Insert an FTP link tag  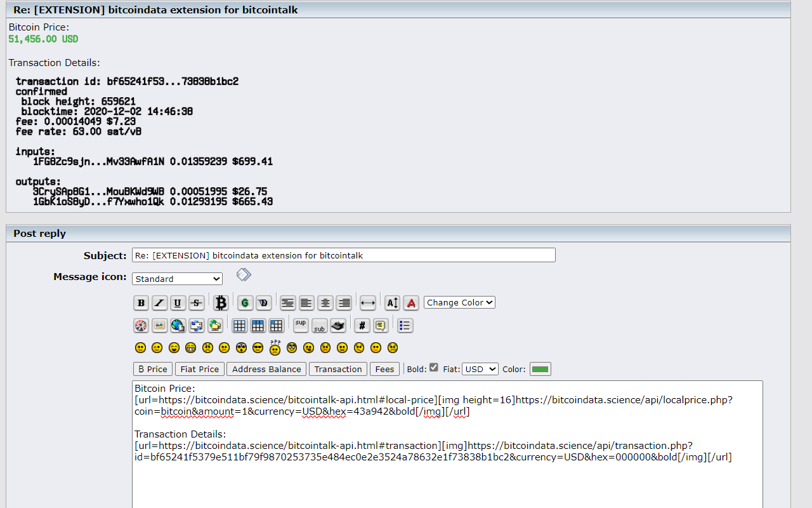(x=215, y=326)
